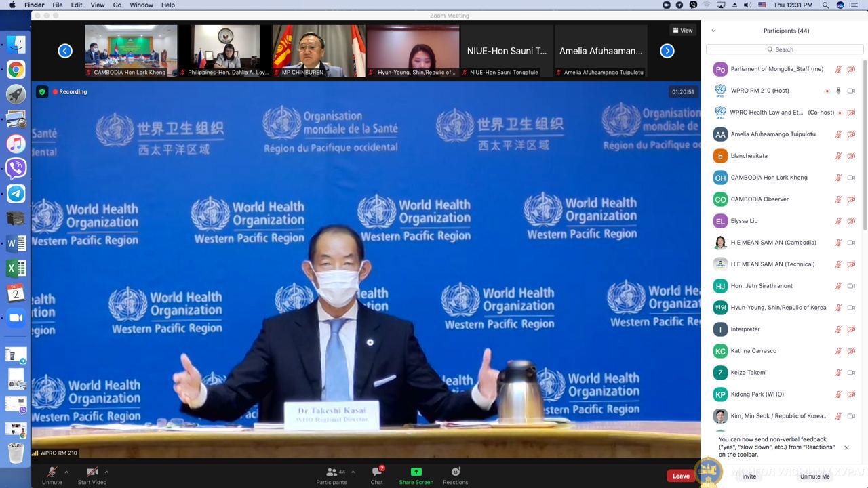Open the Trash in the Dock
The height and width of the screenshot is (488, 868).
pyautogui.click(x=16, y=453)
